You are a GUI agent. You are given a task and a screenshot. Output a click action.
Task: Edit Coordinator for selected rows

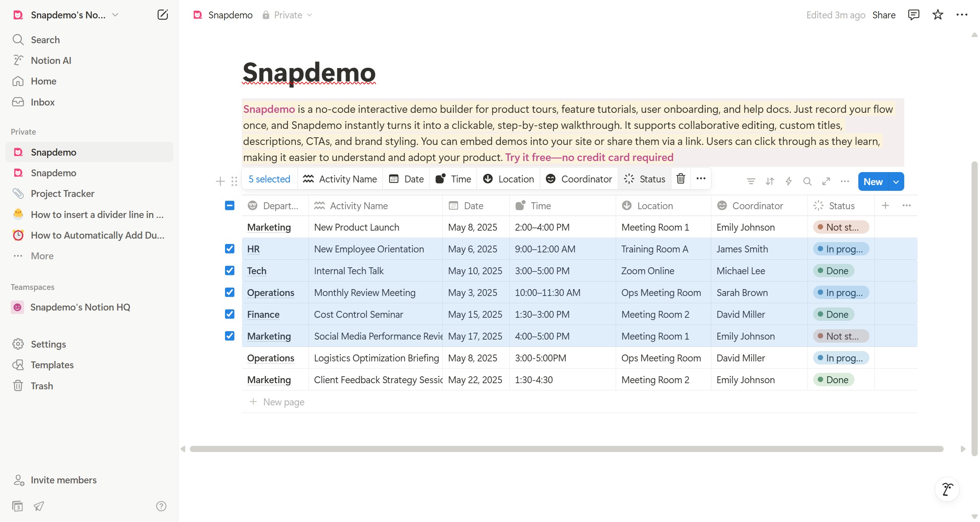point(579,179)
